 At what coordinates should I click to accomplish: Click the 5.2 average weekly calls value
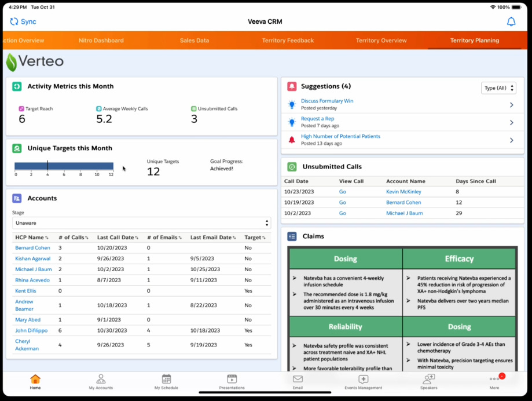104,119
